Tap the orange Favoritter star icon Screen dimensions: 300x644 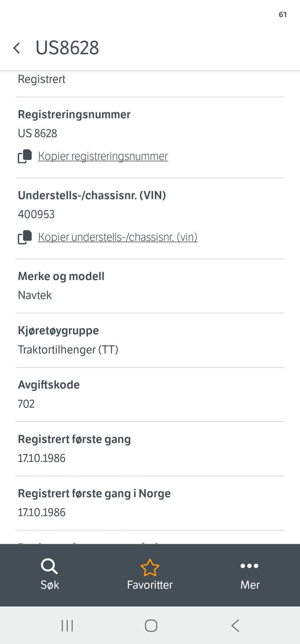(150, 567)
